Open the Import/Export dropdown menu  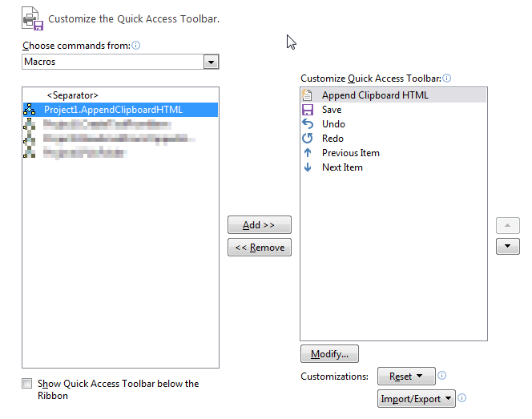pos(417,398)
